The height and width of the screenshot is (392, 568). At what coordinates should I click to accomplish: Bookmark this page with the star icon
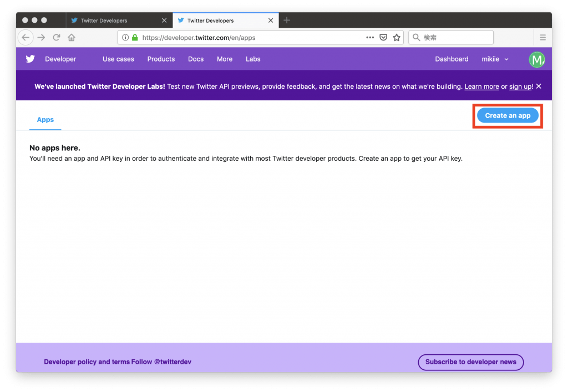(397, 38)
